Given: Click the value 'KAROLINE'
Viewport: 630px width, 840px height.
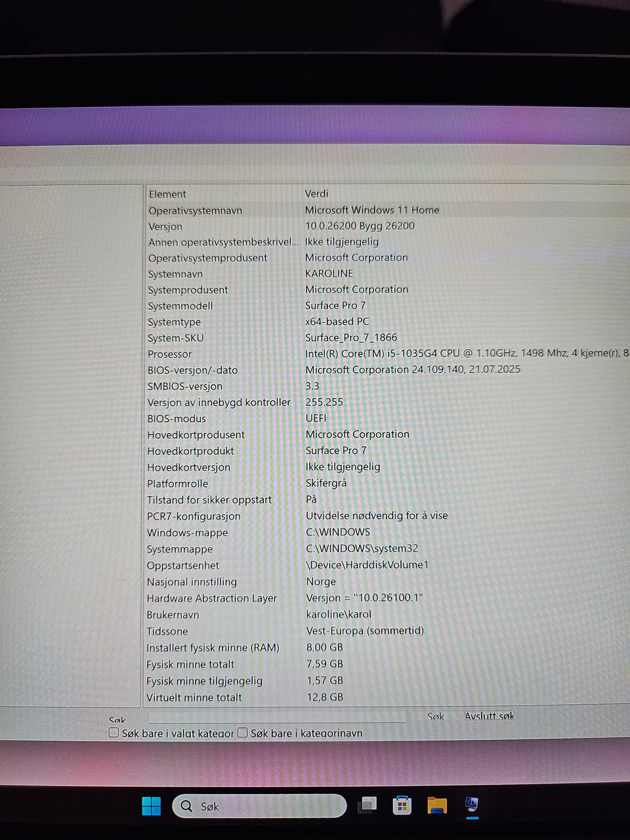Looking at the screenshot, I should tap(329, 274).
